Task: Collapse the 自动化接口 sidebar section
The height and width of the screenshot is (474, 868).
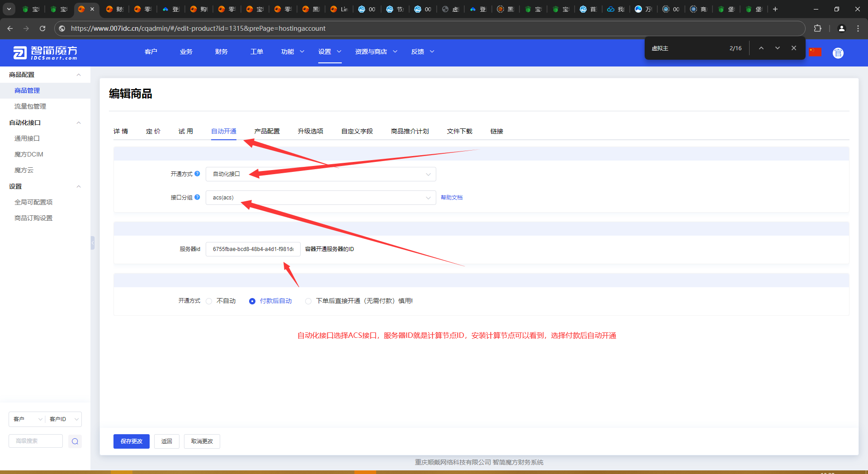Action: (x=79, y=123)
